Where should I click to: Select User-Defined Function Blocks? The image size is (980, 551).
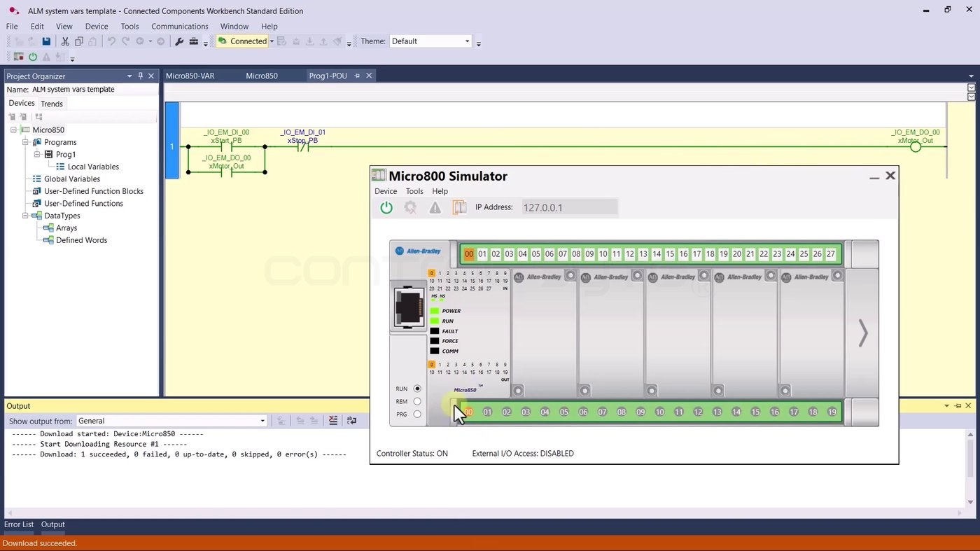(x=94, y=191)
